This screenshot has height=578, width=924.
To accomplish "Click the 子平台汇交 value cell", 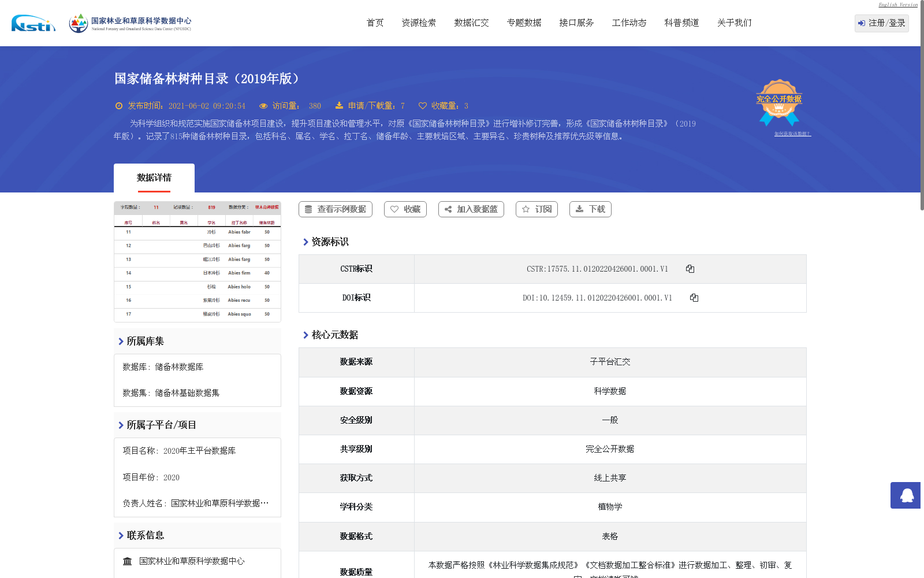I will click(610, 362).
